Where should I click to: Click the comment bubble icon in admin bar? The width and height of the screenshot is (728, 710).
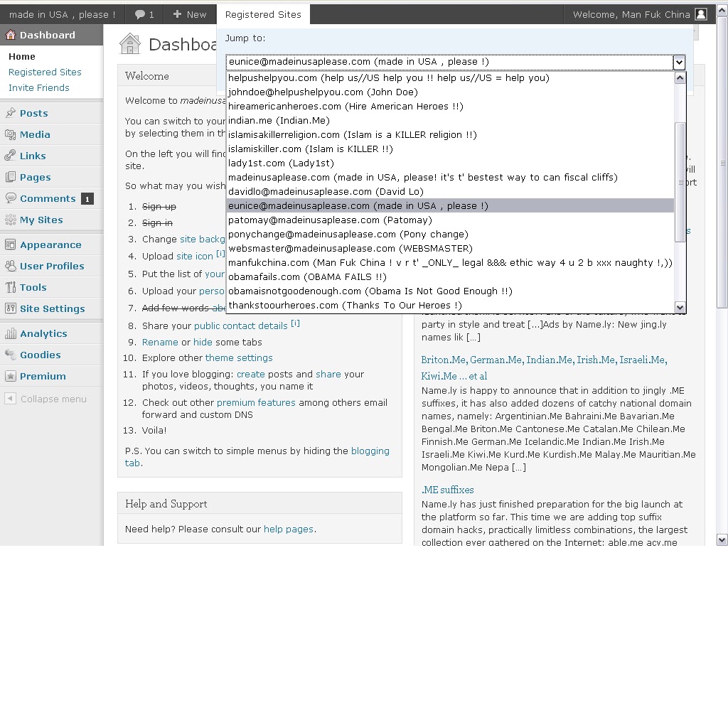click(140, 14)
